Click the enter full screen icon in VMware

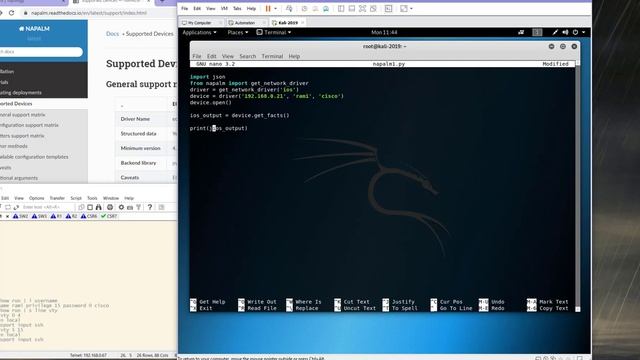click(362, 9)
